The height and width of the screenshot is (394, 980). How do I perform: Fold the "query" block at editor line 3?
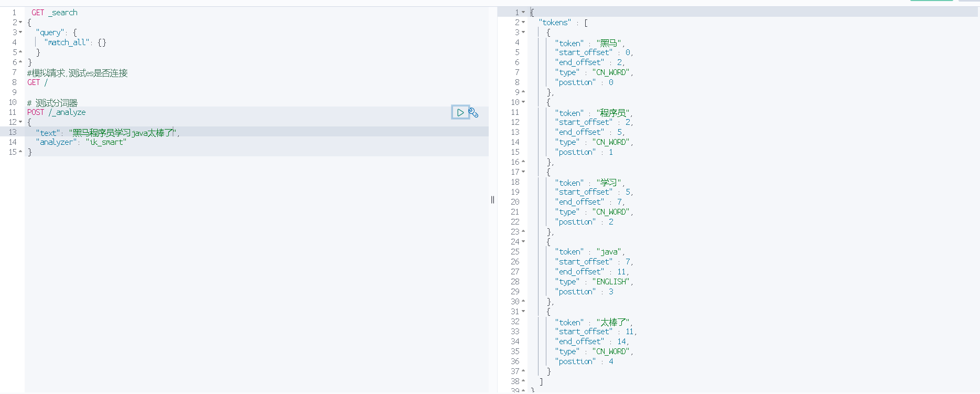[x=20, y=33]
